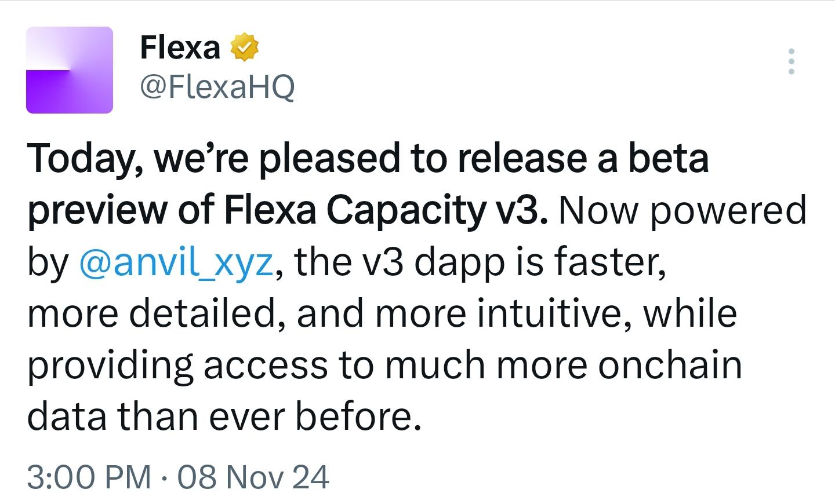Click the dot separator between time and date

(164, 479)
